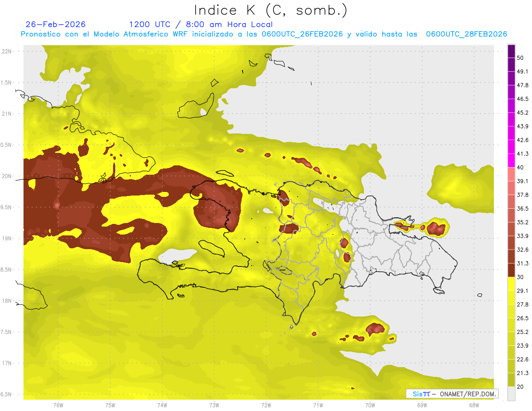Click the "75W" longitude label

[110, 405]
